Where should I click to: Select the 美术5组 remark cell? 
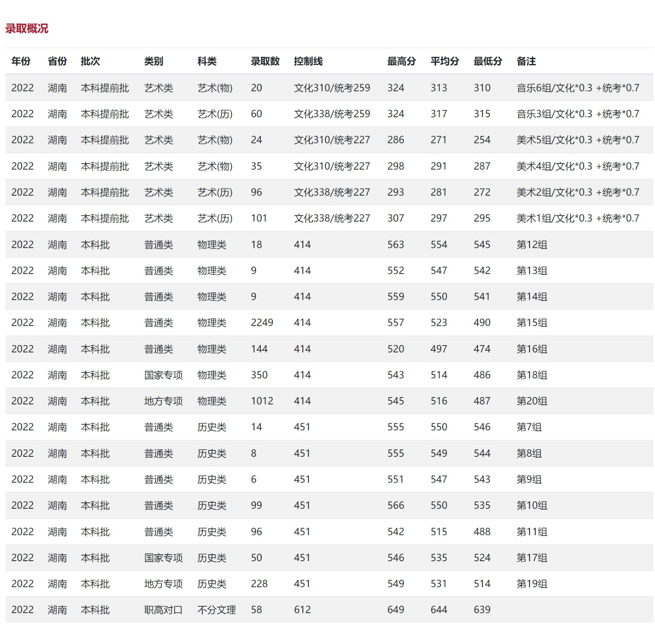click(578, 140)
